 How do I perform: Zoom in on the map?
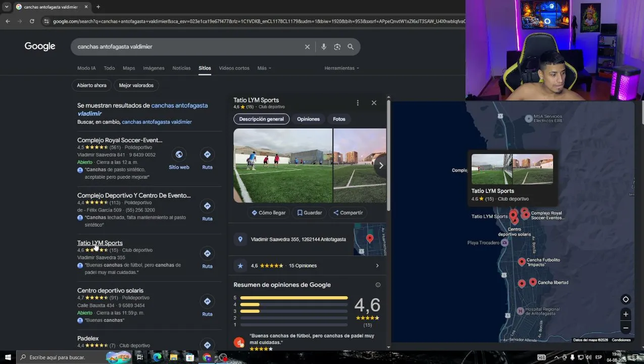(x=625, y=314)
